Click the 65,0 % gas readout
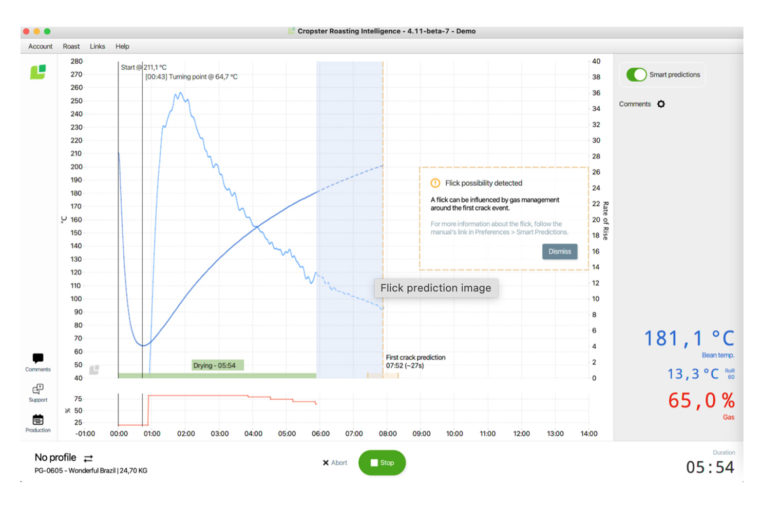The width and height of the screenshot is (760, 508). point(701,400)
